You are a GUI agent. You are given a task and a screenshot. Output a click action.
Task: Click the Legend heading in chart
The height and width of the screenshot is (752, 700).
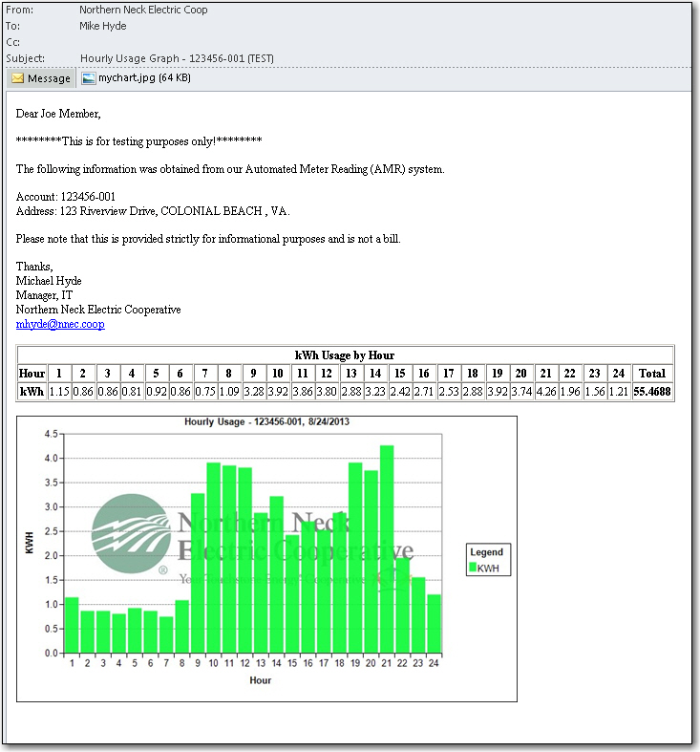click(486, 552)
